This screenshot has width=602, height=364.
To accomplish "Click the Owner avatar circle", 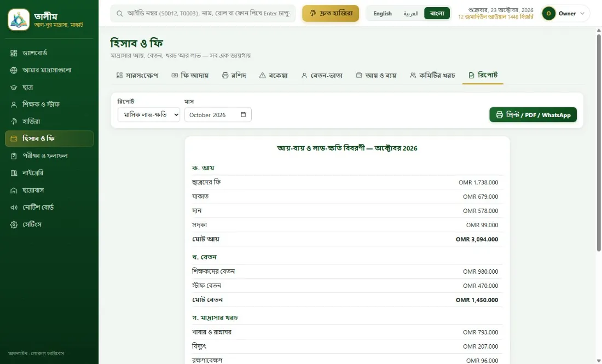I will click(x=548, y=14).
